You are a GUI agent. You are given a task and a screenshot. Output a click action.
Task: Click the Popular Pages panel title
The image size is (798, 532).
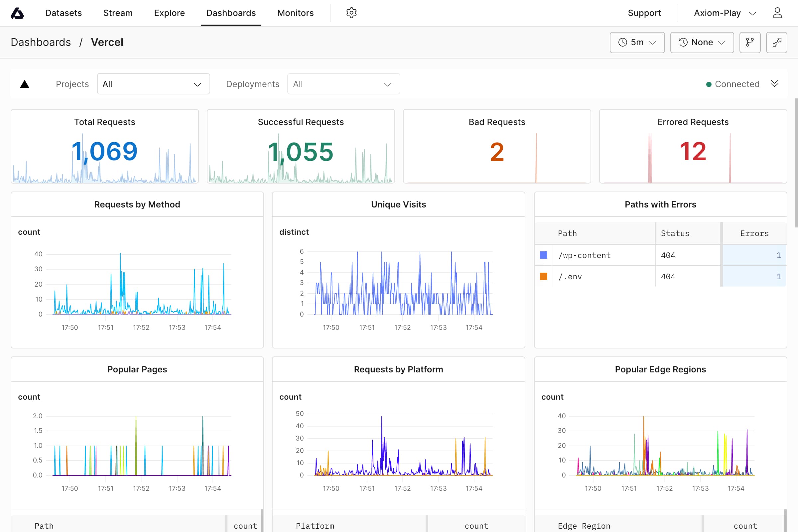tap(137, 369)
